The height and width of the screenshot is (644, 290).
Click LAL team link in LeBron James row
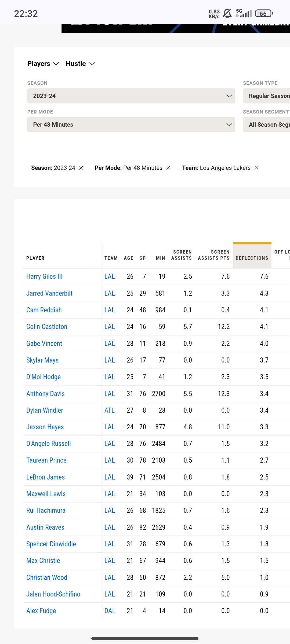(x=110, y=477)
